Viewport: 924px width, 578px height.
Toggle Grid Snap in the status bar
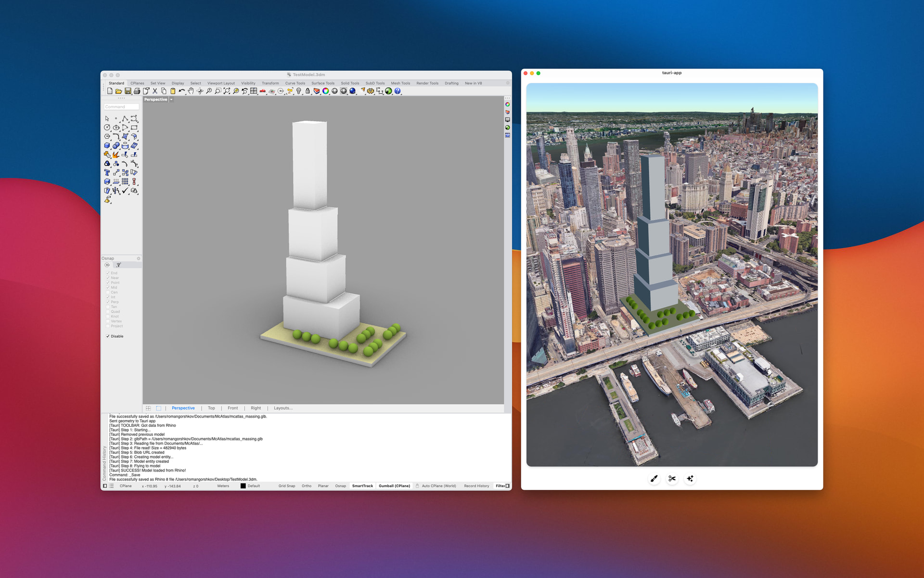click(x=286, y=486)
